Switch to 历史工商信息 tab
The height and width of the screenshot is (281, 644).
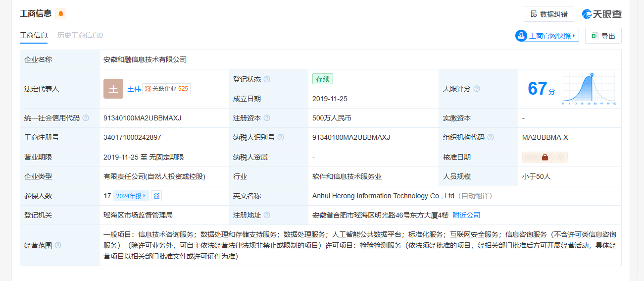coord(80,35)
